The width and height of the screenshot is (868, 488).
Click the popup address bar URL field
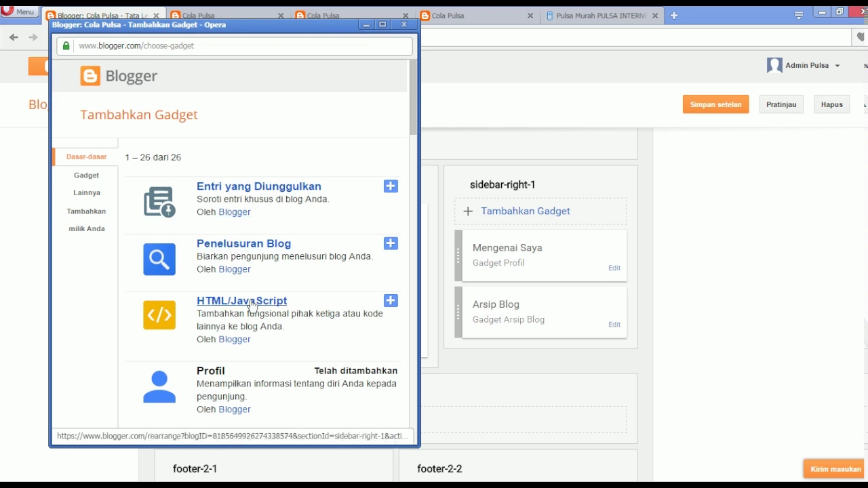235,46
